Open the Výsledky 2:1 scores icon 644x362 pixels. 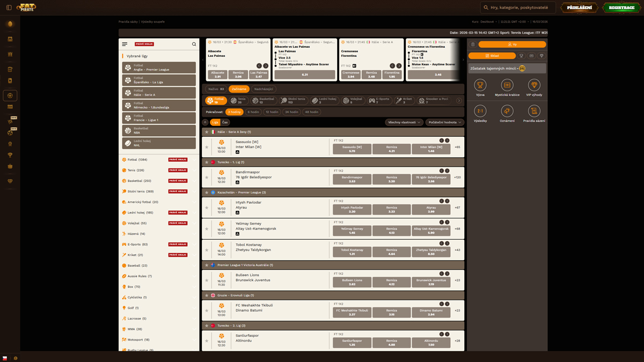480,111
